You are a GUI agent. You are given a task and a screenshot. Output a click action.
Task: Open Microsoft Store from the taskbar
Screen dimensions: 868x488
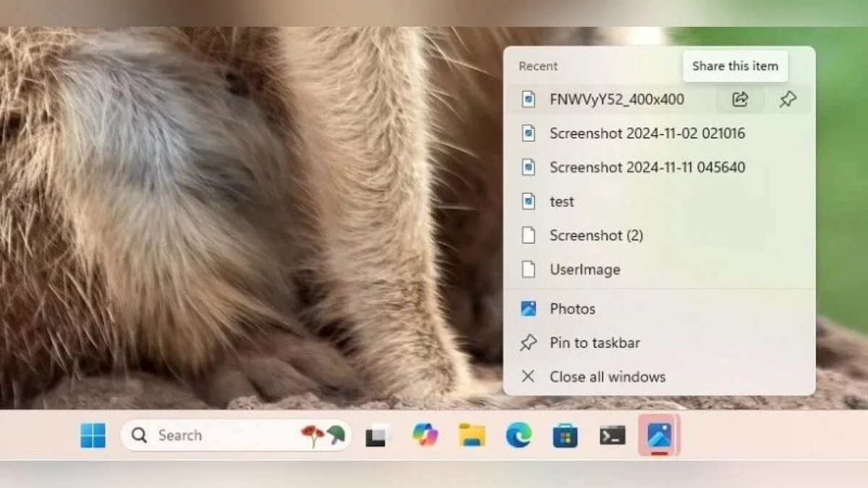(565, 435)
